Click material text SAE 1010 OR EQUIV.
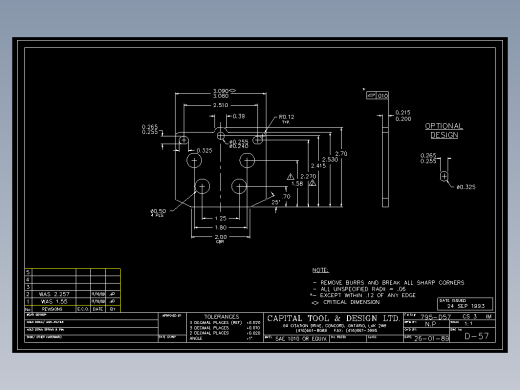Image resolution: width=520 pixels, height=390 pixels. pyautogui.click(x=301, y=339)
